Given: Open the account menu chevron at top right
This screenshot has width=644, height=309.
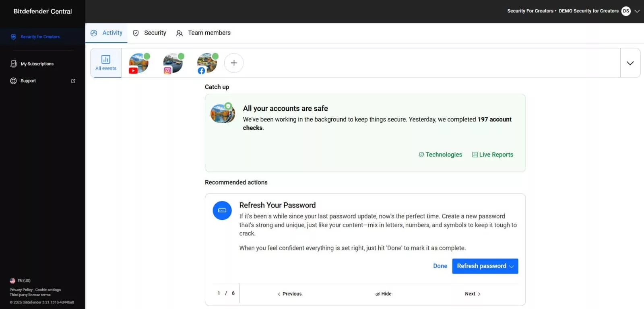Looking at the screenshot, I should [x=637, y=11].
